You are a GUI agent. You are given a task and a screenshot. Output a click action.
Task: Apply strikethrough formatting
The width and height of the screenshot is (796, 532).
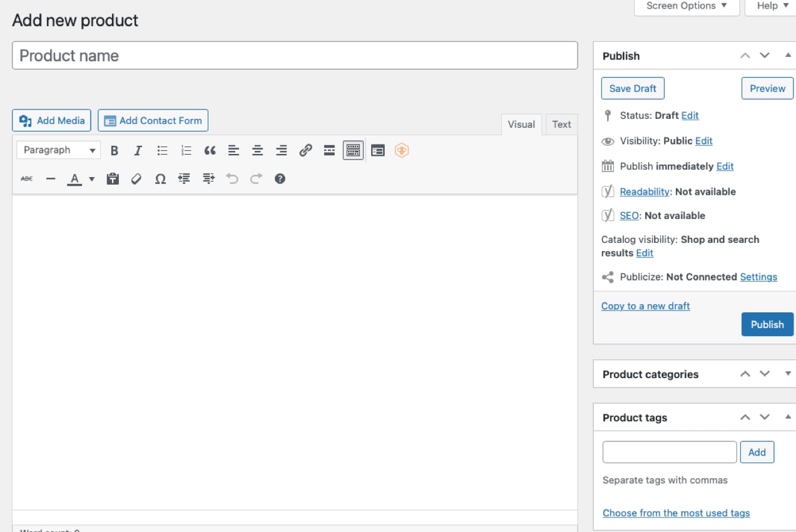26,179
